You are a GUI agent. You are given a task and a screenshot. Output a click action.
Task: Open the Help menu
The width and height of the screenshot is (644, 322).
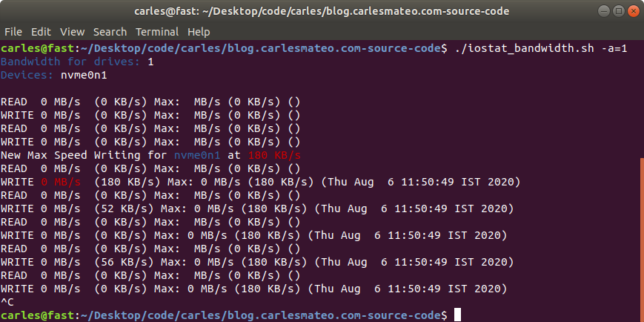(199, 32)
